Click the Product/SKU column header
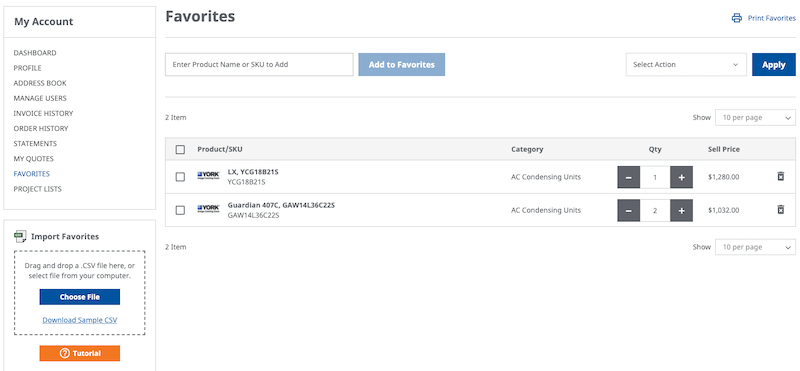The width and height of the screenshot is (800, 371). [220, 150]
